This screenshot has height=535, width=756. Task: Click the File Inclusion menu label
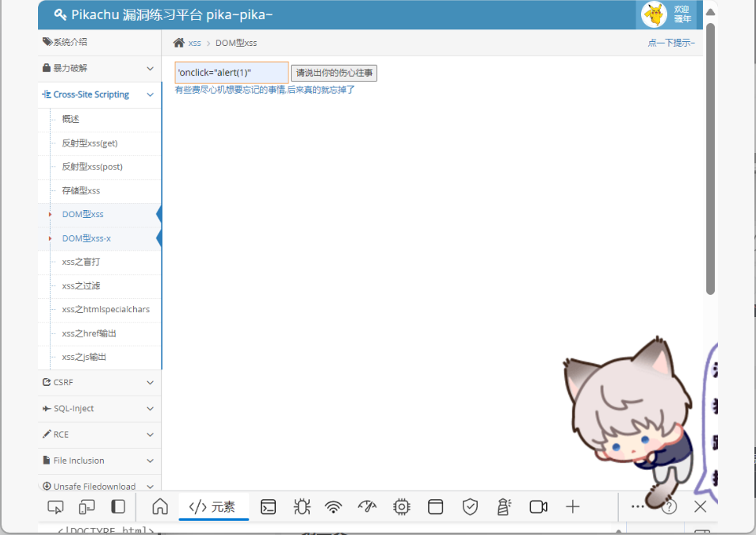point(78,460)
